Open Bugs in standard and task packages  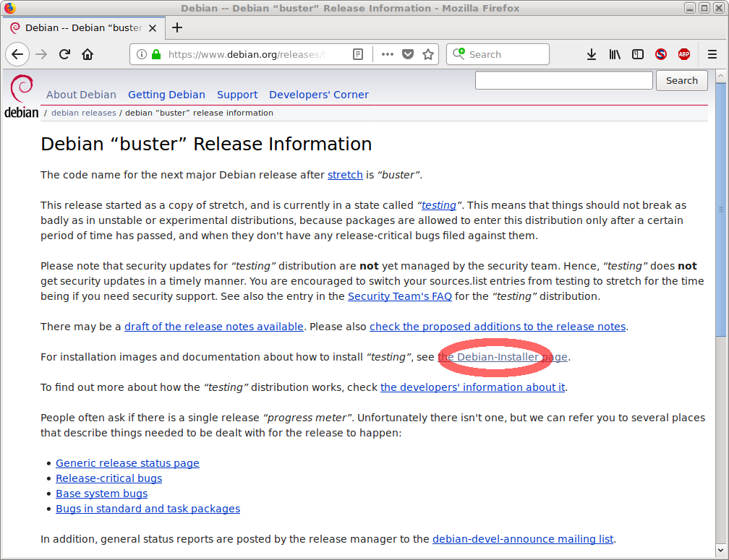[148, 509]
